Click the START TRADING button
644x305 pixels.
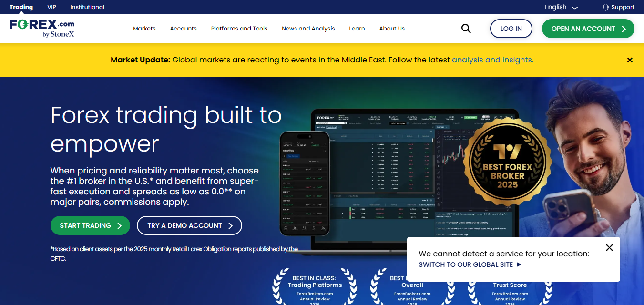90,225
